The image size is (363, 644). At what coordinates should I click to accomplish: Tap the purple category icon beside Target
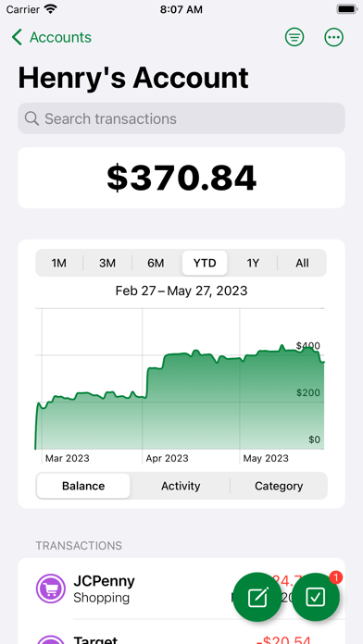point(51,639)
